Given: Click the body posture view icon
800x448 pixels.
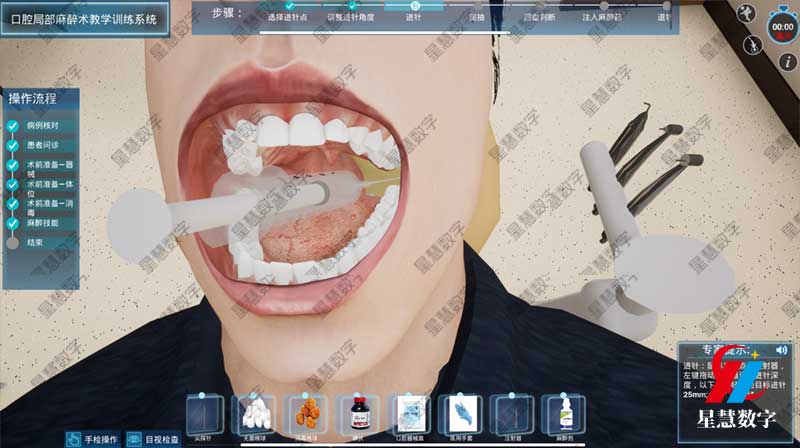Looking at the screenshot, I should tap(746, 13).
